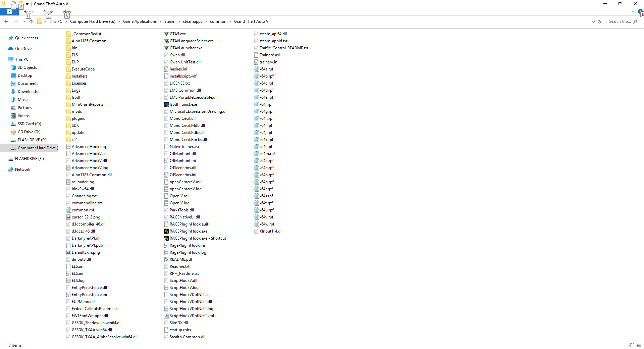Open the address bar history dropdown

(594, 21)
